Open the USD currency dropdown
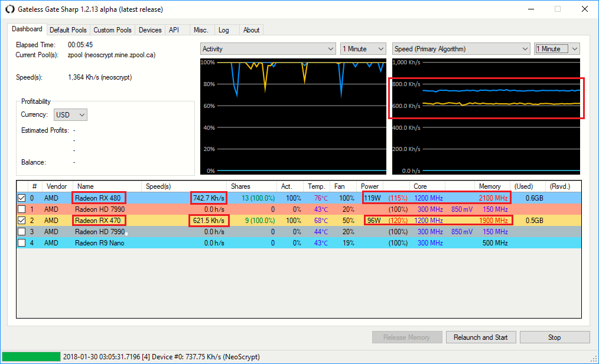This screenshot has height=364, width=599. [70, 115]
